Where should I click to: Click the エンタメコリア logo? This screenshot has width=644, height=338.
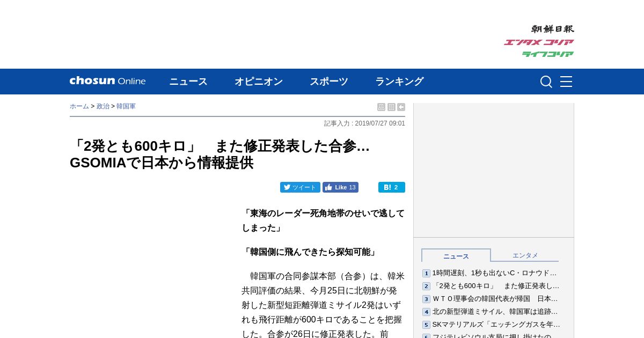coord(539,42)
